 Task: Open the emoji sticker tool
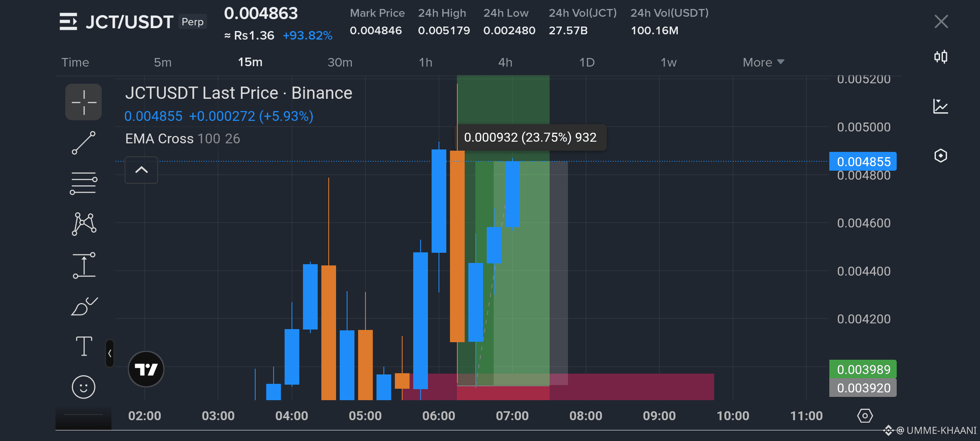[84, 387]
